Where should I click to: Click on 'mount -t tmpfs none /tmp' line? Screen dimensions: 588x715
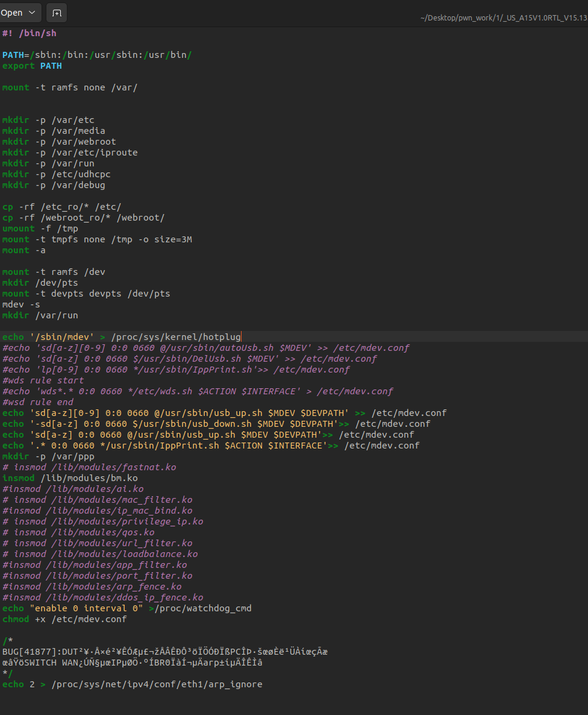(96, 239)
